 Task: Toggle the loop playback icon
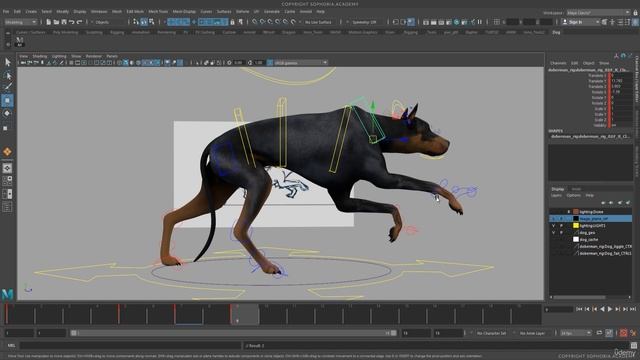coord(599,333)
